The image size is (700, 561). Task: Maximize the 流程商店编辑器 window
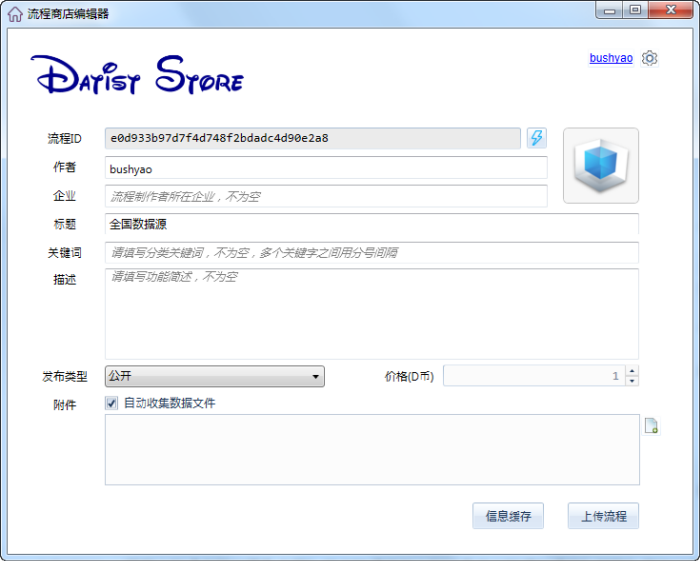(636, 10)
